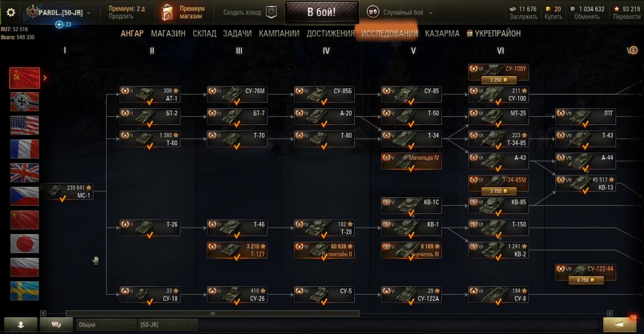
Task: Select the USA nation flag
Action: click(25, 125)
